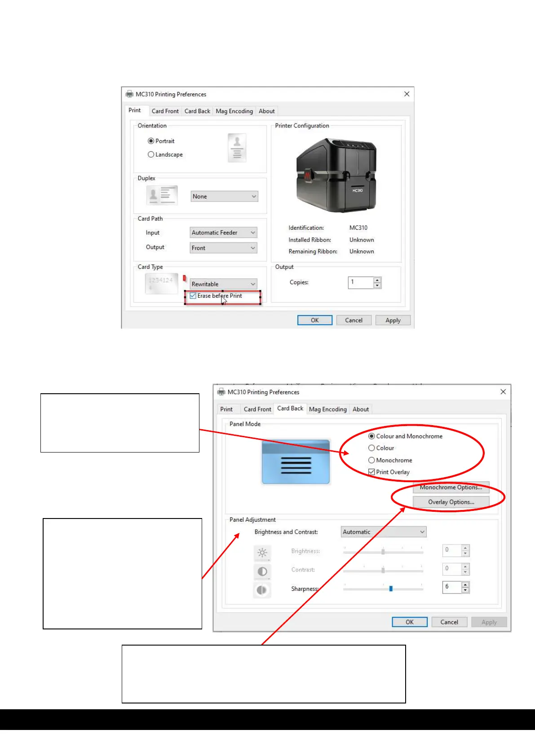Image resolution: width=535 pixels, height=756 pixels.
Task: Click printer icon in lower dialog title bar
Action: coord(221,392)
